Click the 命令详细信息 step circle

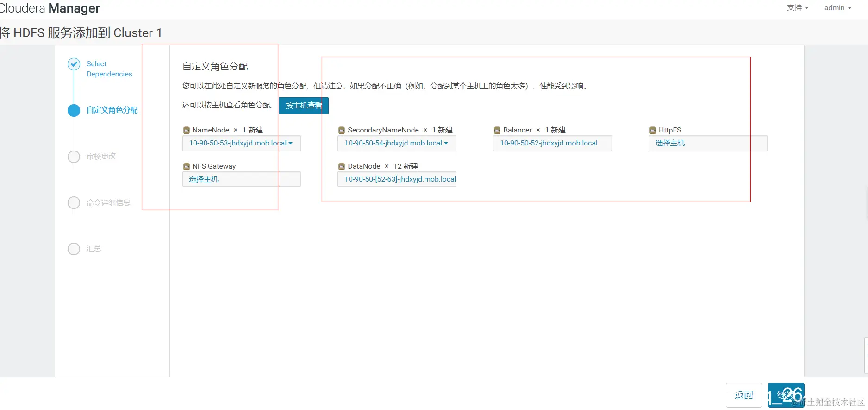coord(74,202)
